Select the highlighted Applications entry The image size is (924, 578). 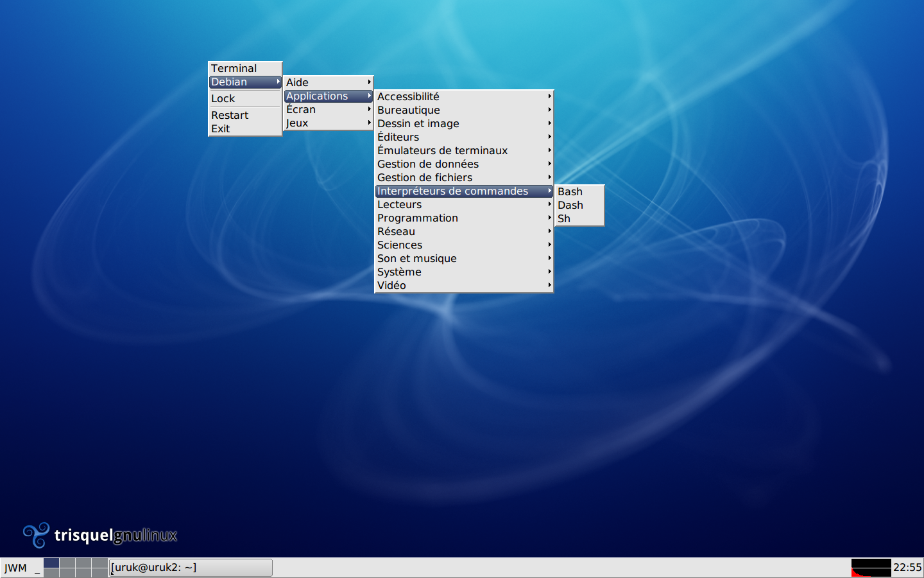click(x=328, y=96)
